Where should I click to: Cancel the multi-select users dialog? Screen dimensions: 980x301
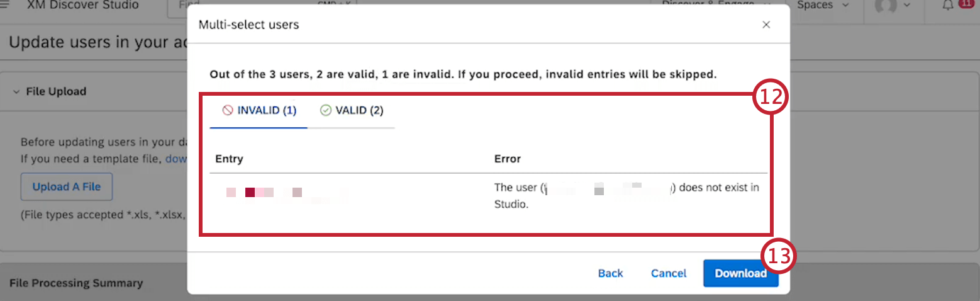pos(669,273)
